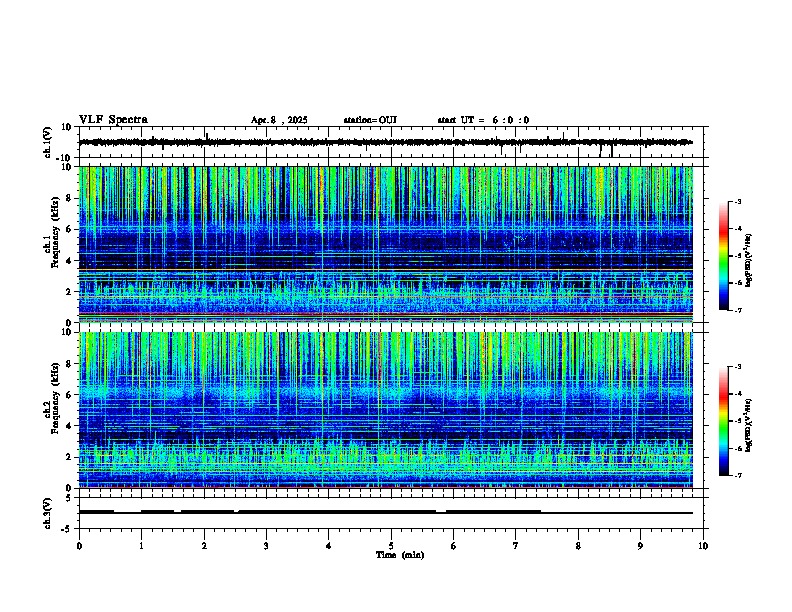Click the ch.2 spectrogram color scale bar

(724, 421)
